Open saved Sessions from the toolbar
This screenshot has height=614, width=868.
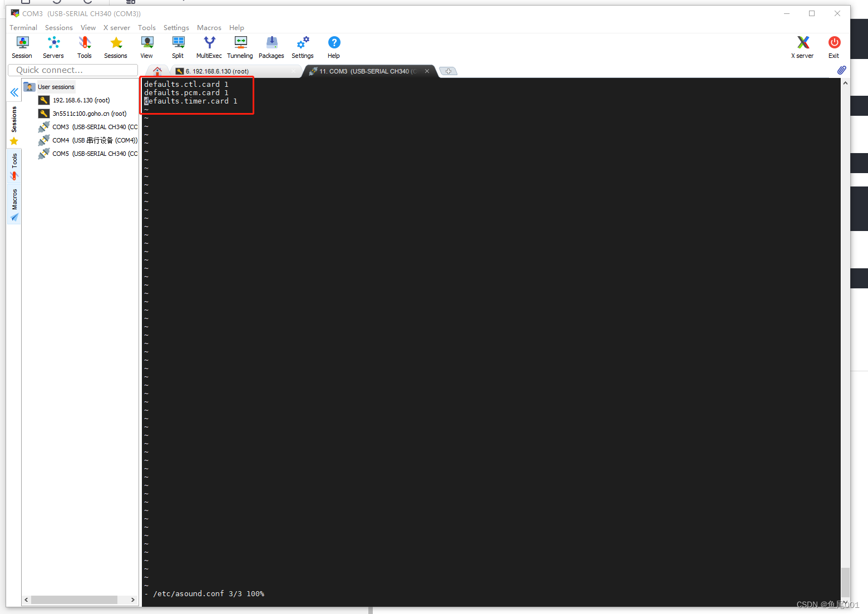[115, 47]
